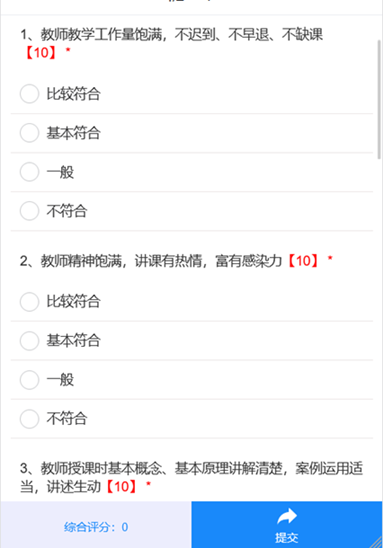Click the 提交 submit button
This screenshot has height=548, width=383.
(287, 525)
